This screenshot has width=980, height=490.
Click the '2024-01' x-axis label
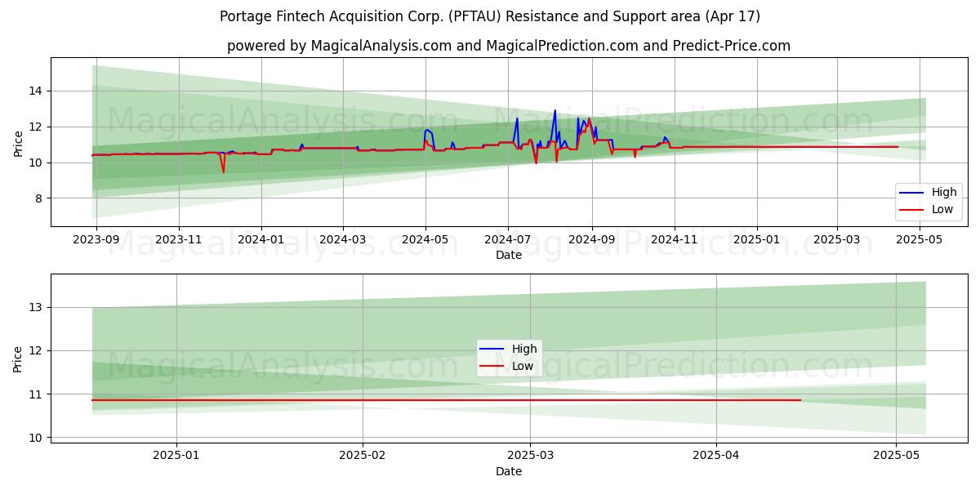click(261, 240)
